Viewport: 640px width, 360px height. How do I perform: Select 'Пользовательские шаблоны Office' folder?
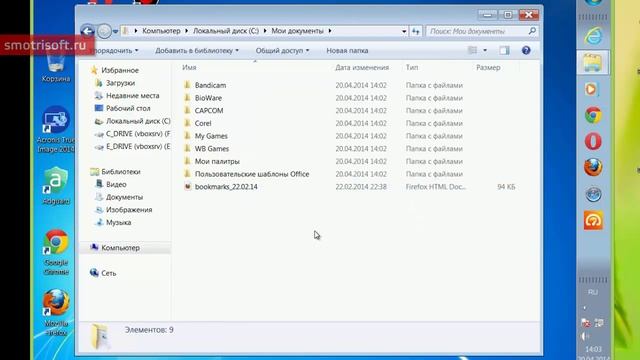pos(252,174)
